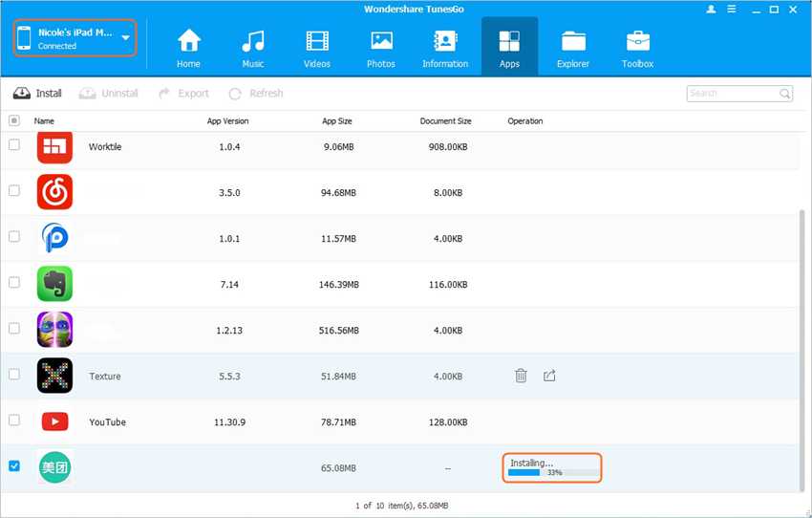Sort the list by App Size column
812x518 pixels.
tap(338, 121)
